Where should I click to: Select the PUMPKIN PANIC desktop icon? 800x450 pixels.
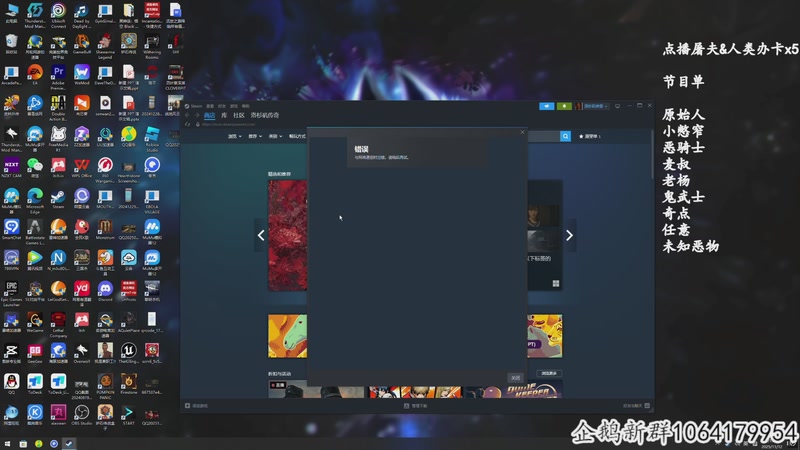coord(105,386)
